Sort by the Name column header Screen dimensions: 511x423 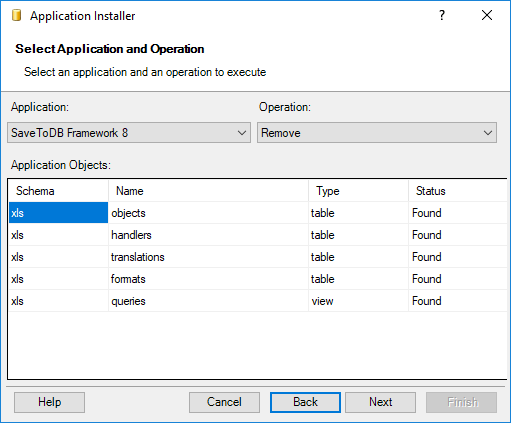click(208, 191)
